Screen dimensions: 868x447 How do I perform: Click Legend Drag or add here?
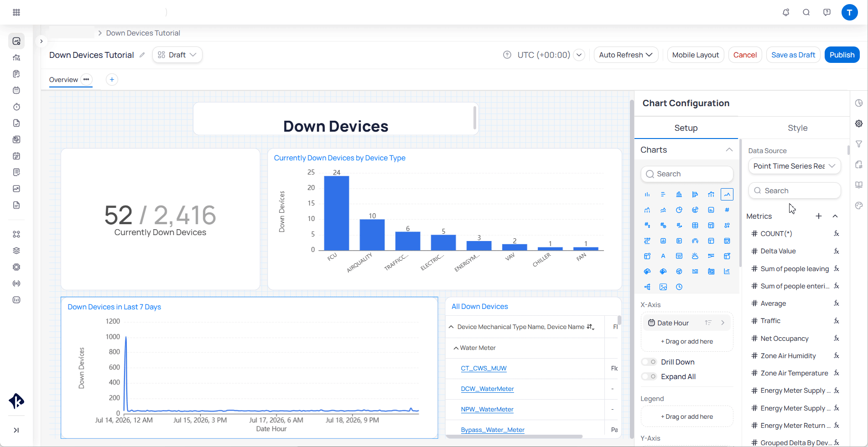[686, 417]
